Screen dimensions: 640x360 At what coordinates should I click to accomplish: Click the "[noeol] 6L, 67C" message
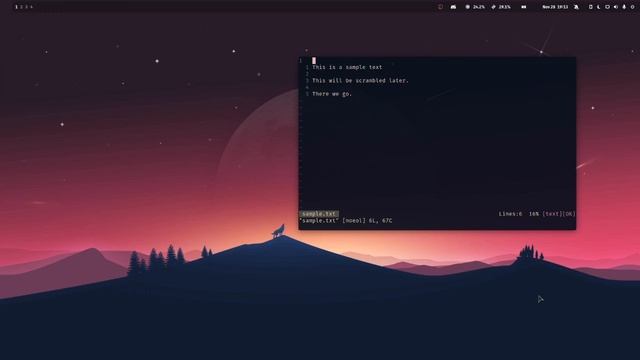[x=367, y=221]
